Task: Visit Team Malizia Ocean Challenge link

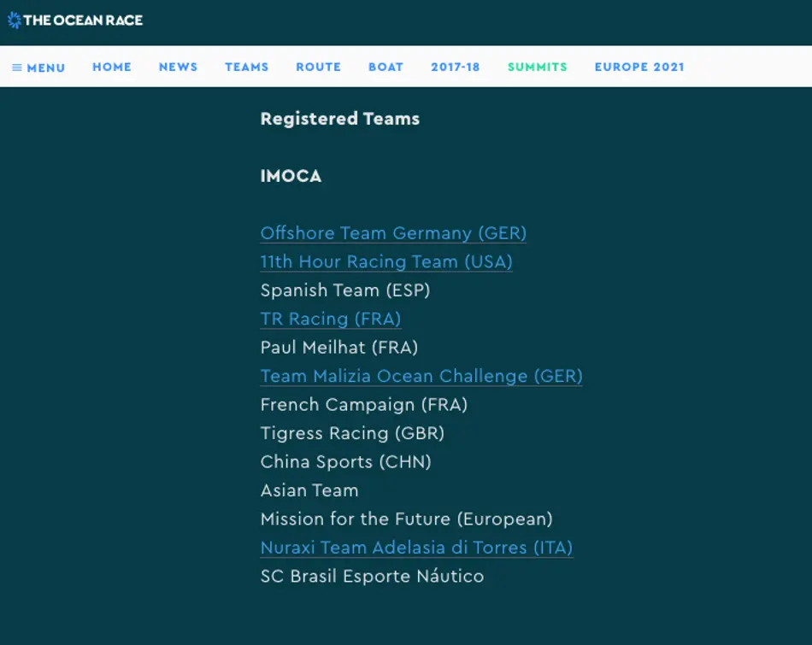Action: click(x=421, y=376)
